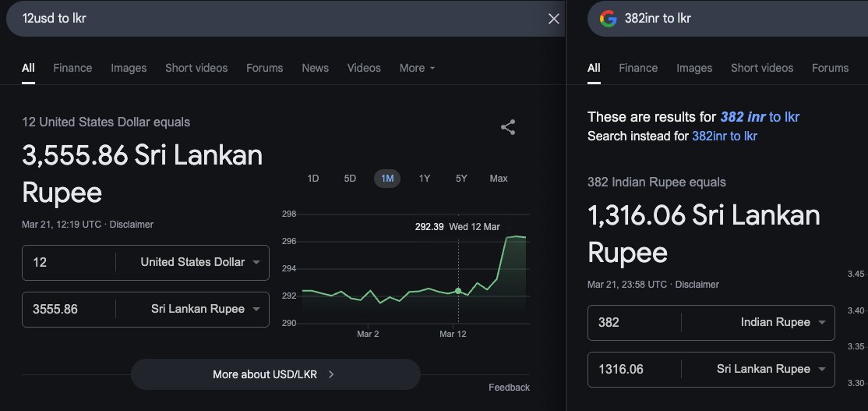Viewport: 868px width, 411px height.
Task: Click the Google logo in right search bar
Action: coord(608,19)
